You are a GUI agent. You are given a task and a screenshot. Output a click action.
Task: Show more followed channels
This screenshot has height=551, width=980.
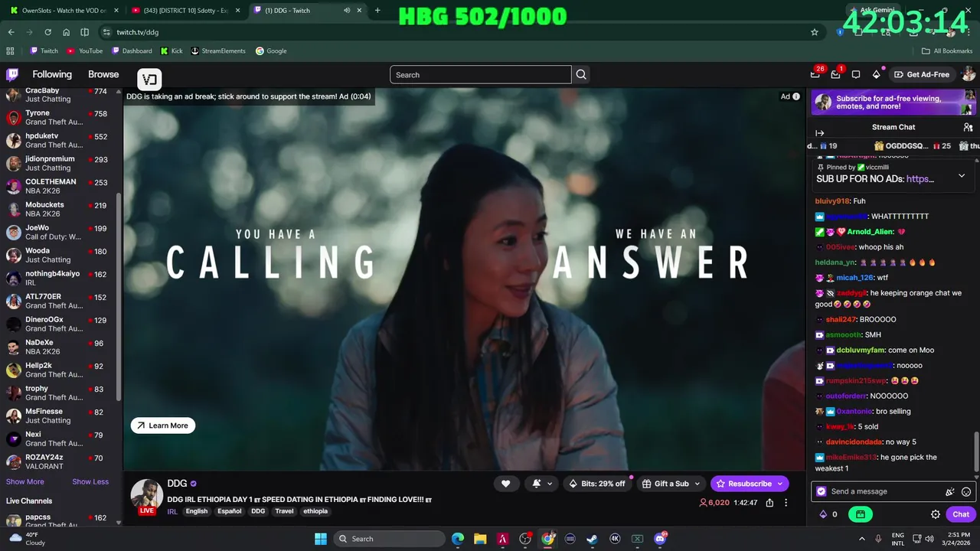tap(25, 481)
